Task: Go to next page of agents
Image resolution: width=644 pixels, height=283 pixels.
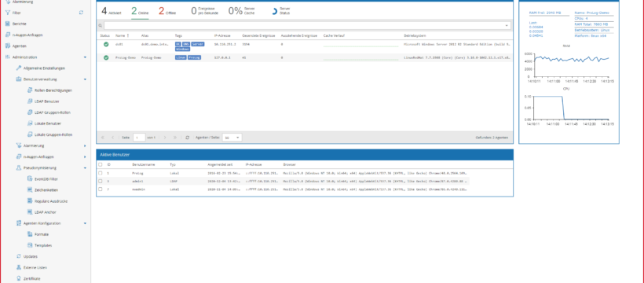Action: 165,138
